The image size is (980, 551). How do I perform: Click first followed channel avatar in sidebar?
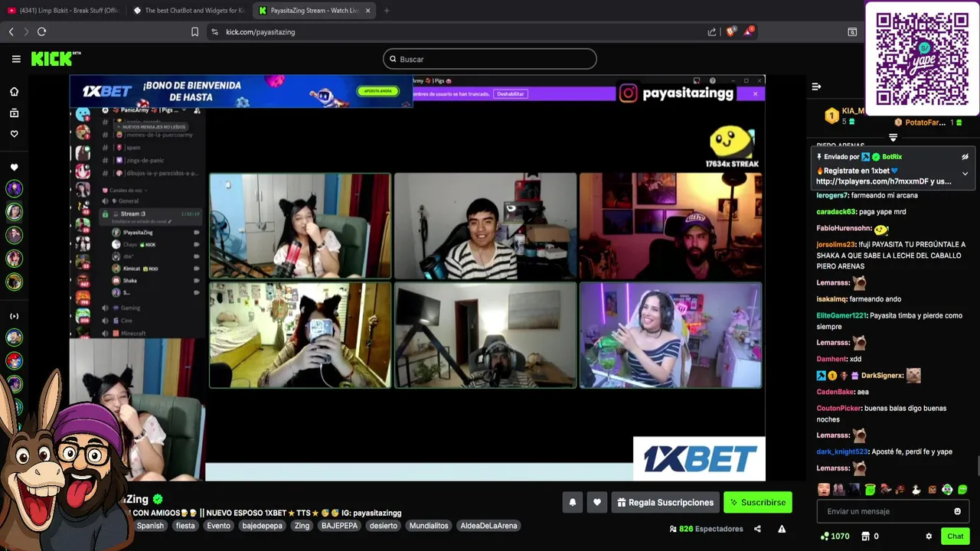point(14,188)
